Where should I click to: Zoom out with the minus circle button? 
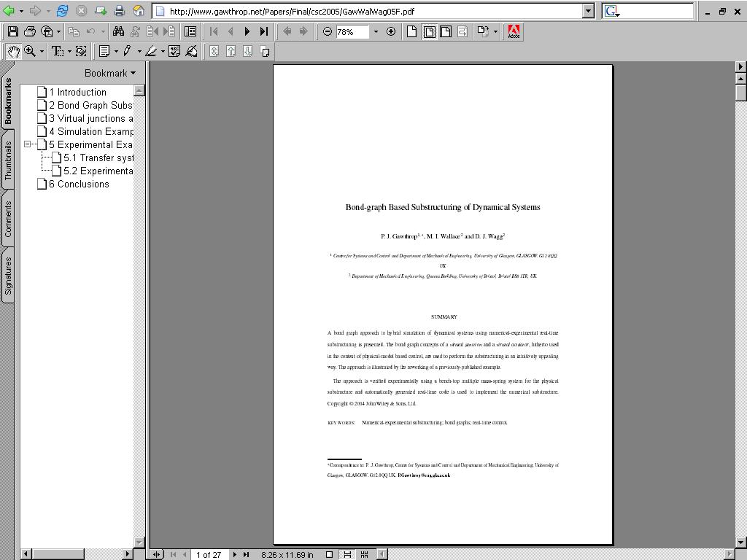pyautogui.click(x=328, y=32)
